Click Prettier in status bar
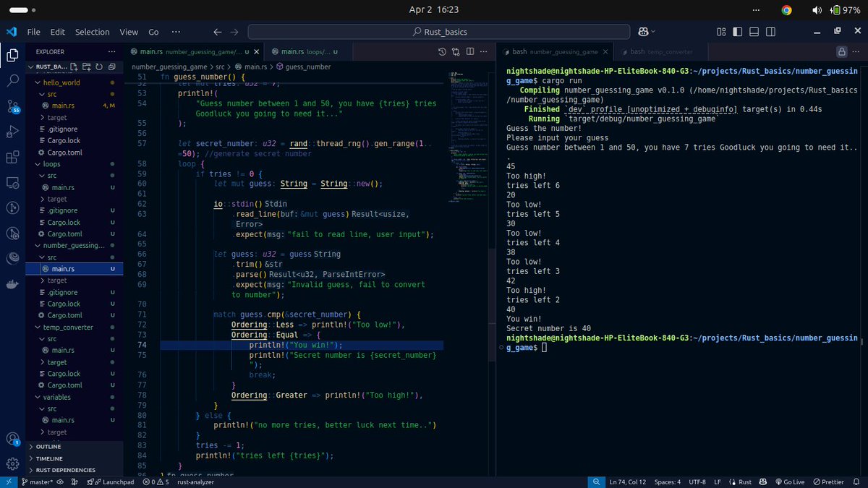The image size is (868, 488). (x=829, y=481)
